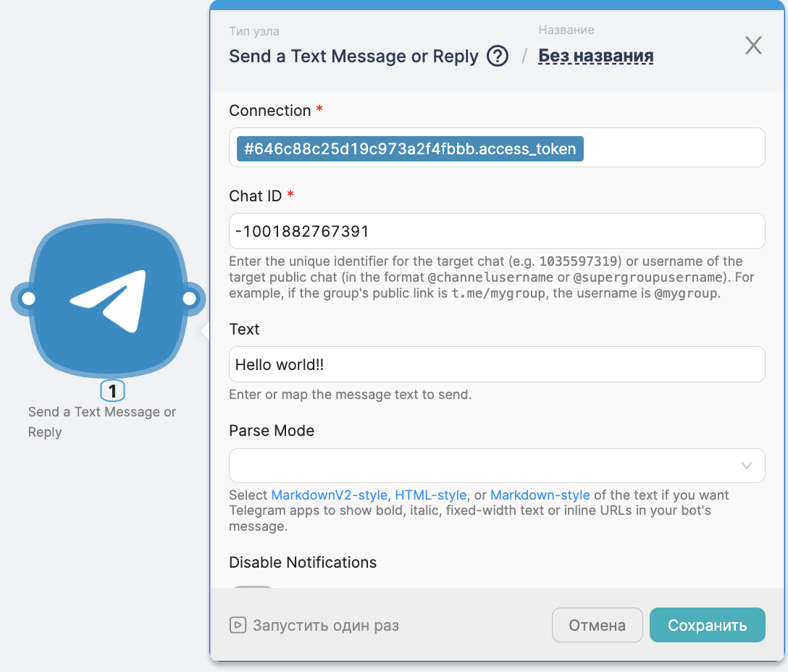The height and width of the screenshot is (672, 788).
Task: Click the Parse Mode label
Action: click(x=272, y=431)
